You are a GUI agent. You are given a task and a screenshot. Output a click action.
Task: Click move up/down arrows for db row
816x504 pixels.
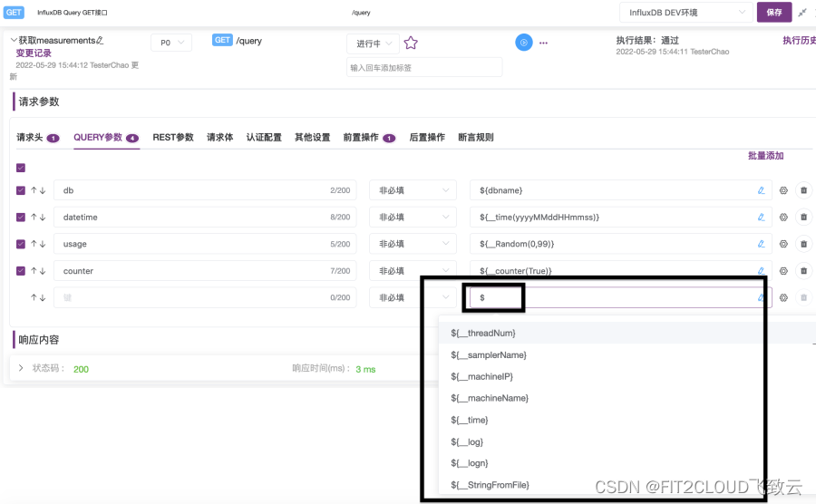[38, 190]
